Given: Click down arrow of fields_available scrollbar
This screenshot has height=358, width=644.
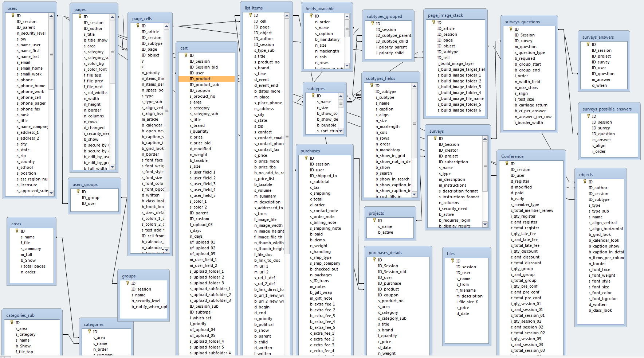Looking at the screenshot, I should click(347, 66).
